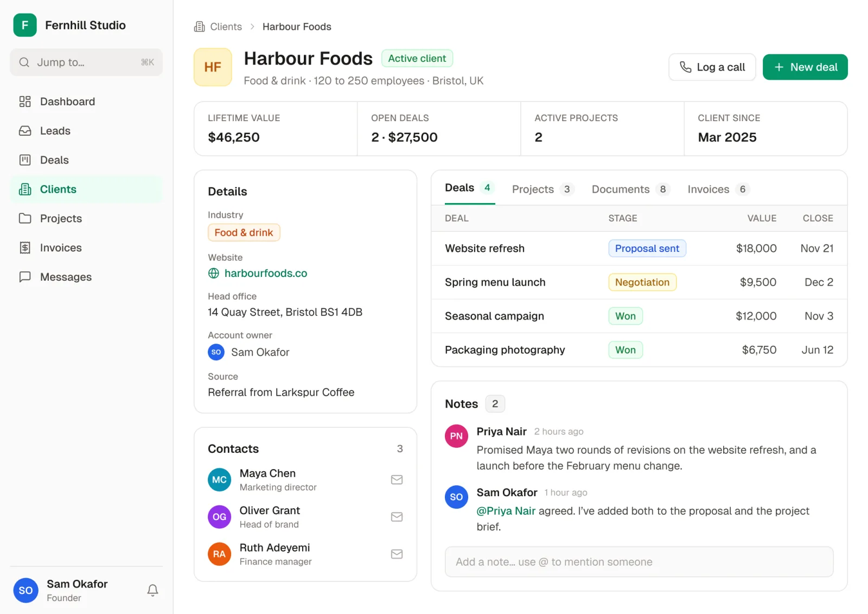Click the Lifetime value $46,250 figure
This screenshot has height=614, width=868.
pyautogui.click(x=234, y=137)
